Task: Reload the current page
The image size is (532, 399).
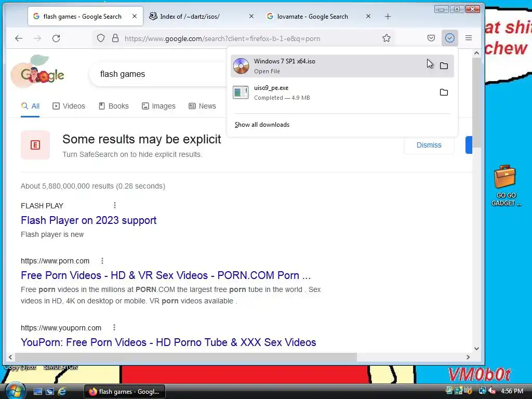Action: 56,38
